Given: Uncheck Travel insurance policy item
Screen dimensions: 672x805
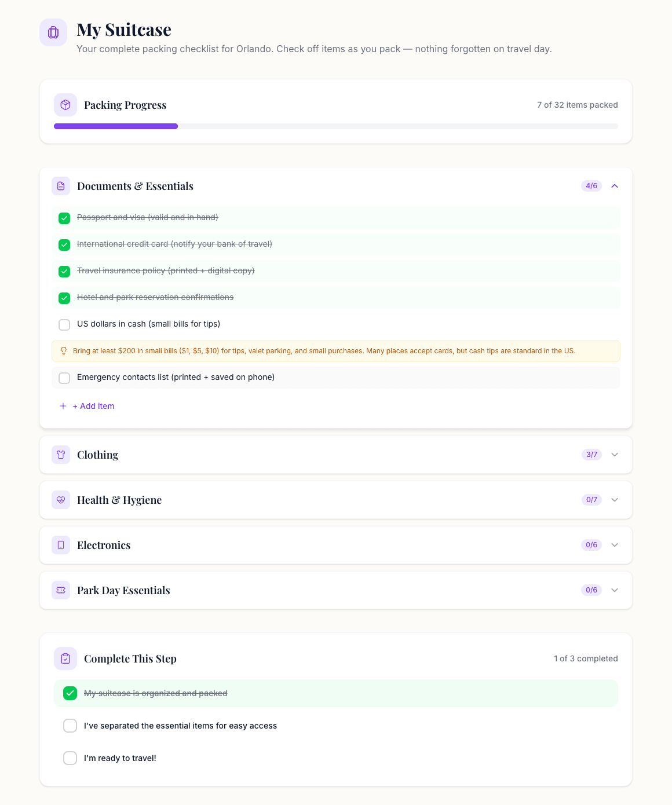Looking at the screenshot, I should [x=64, y=272].
